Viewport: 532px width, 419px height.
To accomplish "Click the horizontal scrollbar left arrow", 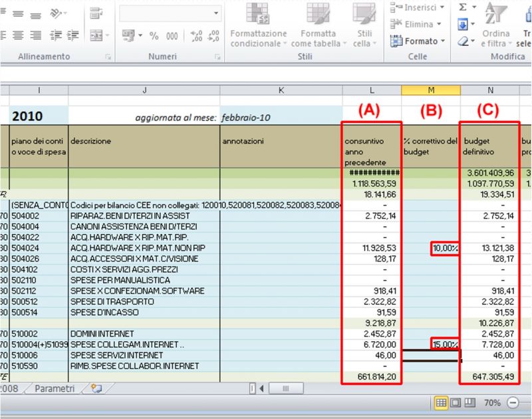I will click(261, 388).
